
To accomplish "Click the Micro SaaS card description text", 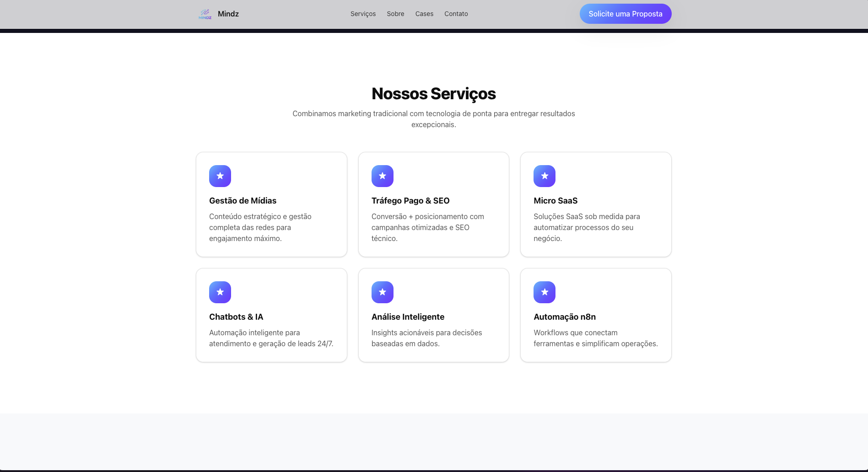I will coord(587,227).
